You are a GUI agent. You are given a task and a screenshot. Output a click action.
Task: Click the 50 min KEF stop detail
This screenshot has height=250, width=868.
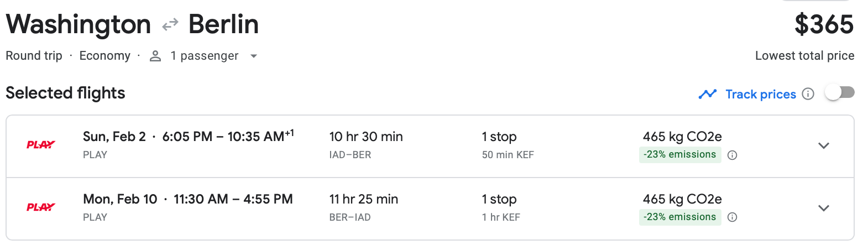point(508,155)
